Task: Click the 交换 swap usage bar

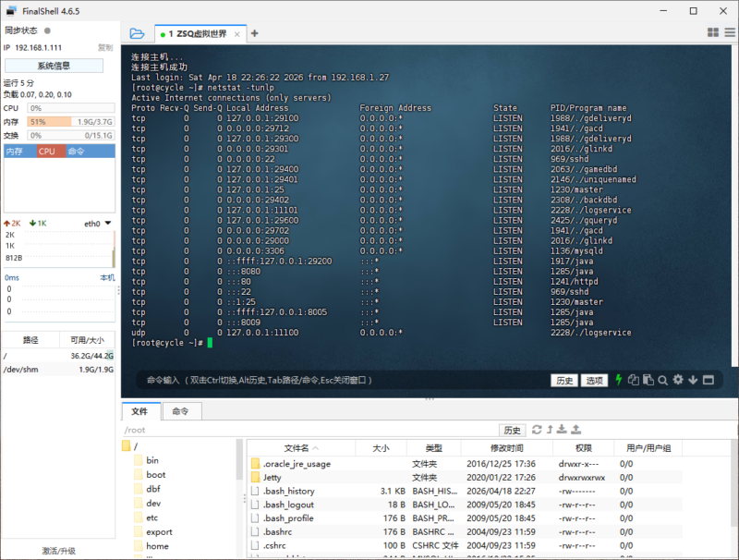Action: [71, 135]
